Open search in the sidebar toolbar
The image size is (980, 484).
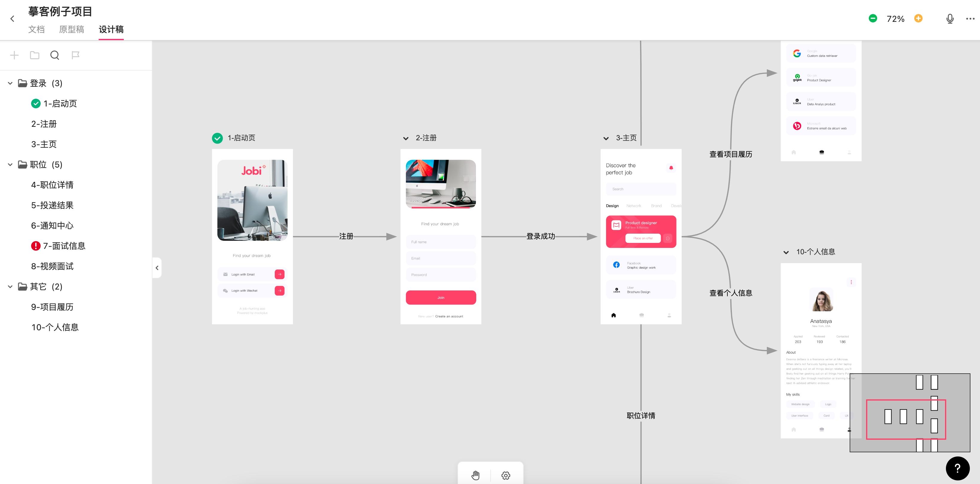tap(55, 55)
